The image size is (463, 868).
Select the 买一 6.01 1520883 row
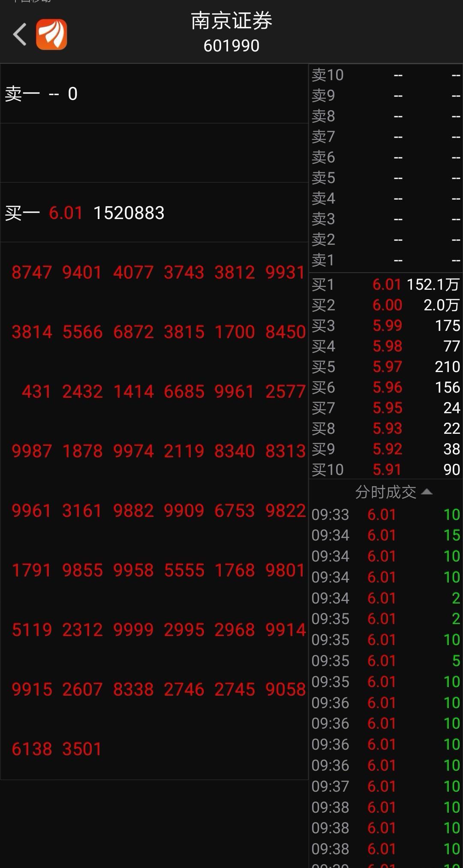pos(154,213)
